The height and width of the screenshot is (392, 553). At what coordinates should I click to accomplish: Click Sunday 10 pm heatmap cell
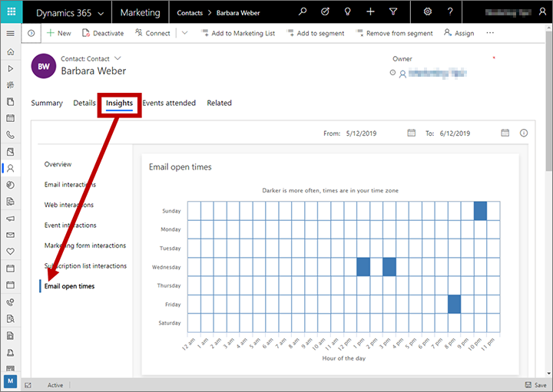(x=480, y=211)
